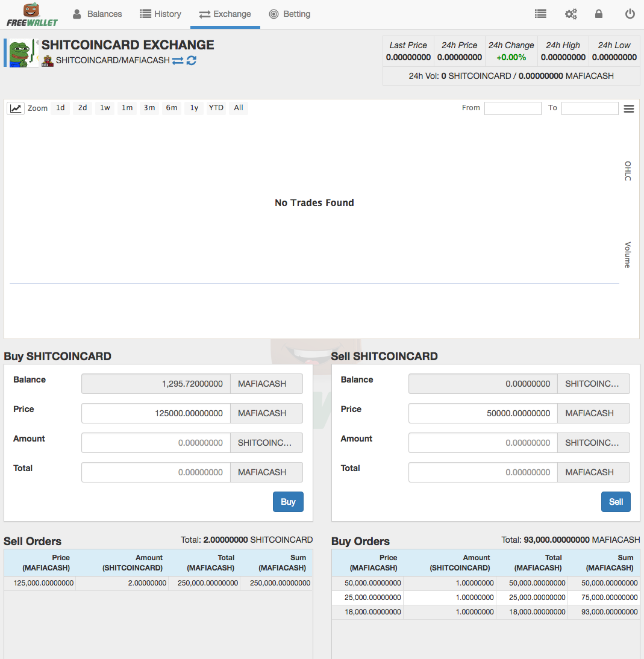The width and height of the screenshot is (644, 659).
Task: Open settings gears icon
Action: tap(571, 14)
